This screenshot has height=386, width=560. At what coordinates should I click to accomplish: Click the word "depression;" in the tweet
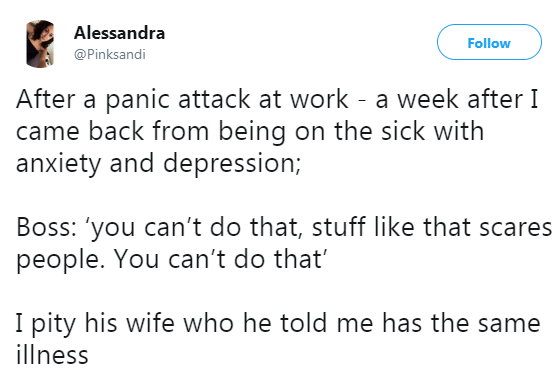(232, 164)
